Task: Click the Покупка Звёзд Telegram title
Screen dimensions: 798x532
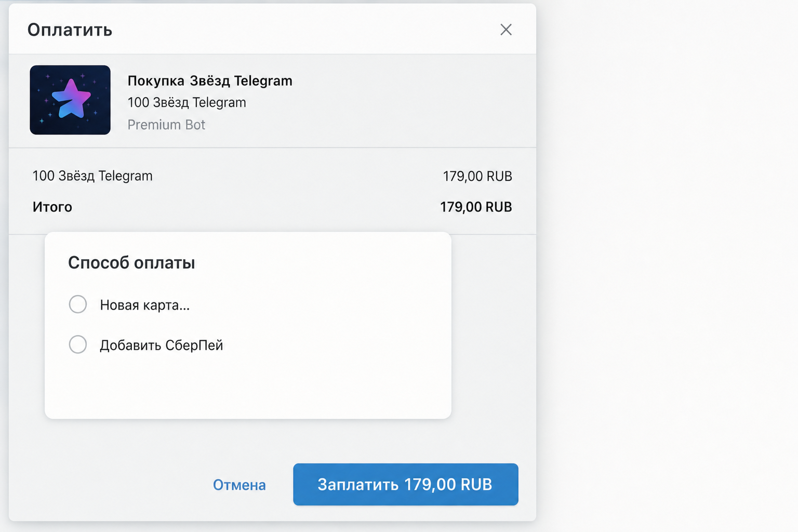Action: click(x=210, y=81)
